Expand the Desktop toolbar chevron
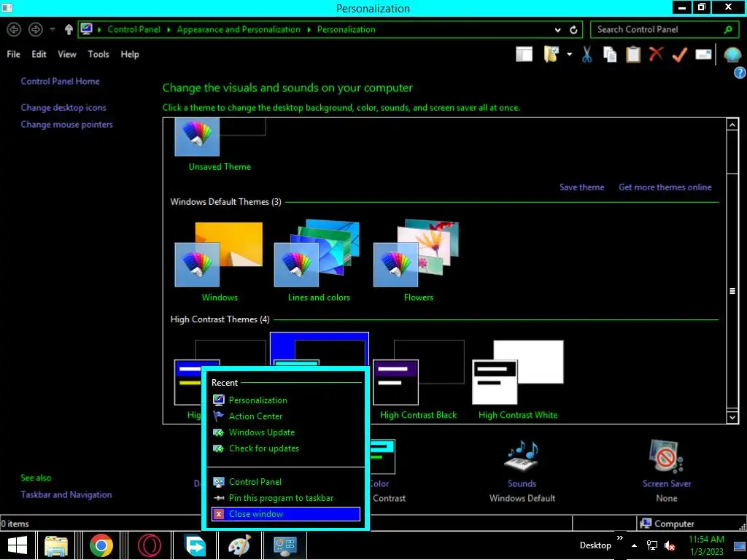747x560 pixels. pos(619,538)
